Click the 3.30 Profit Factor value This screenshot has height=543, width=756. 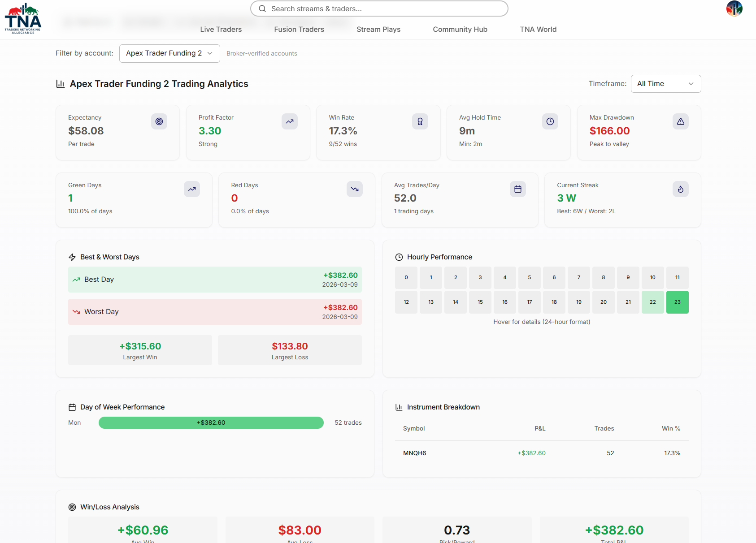click(x=210, y=131)
